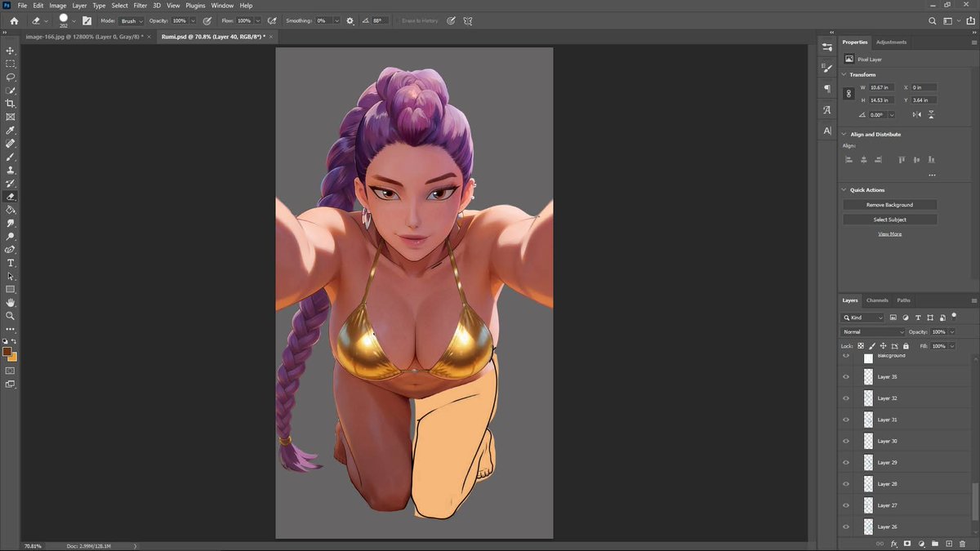Switch to the Paths tab
Image resolution: width=980 pixels, height=551 pixels.
click(903, 300)
